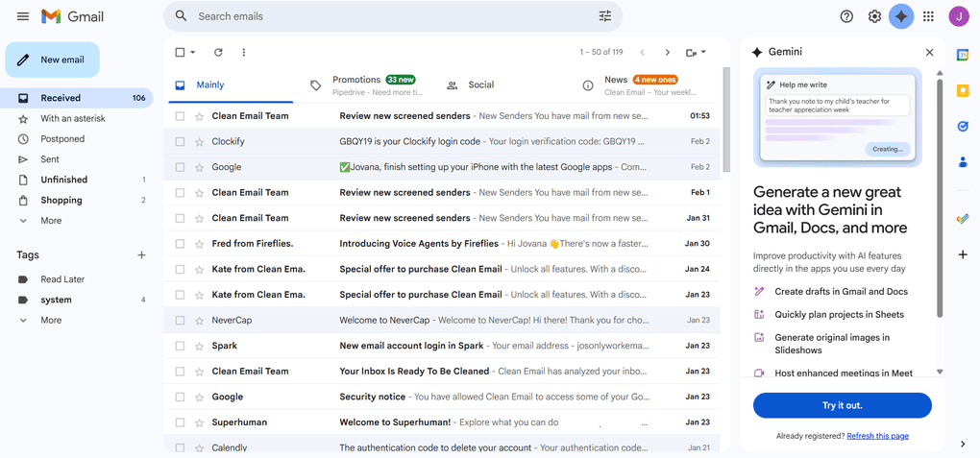Image resolution: width=980 pixels, height=458 pixels.
Task: Click the Gemini panel scrollbar thumb
Action: tap(940, 197)
